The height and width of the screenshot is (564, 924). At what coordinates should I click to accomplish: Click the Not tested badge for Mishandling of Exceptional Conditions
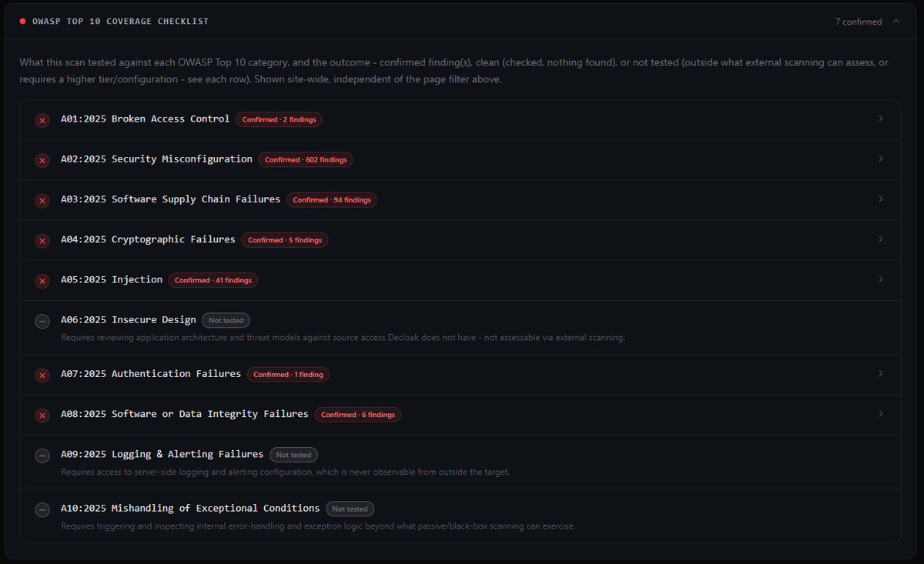tap(350, 509)
